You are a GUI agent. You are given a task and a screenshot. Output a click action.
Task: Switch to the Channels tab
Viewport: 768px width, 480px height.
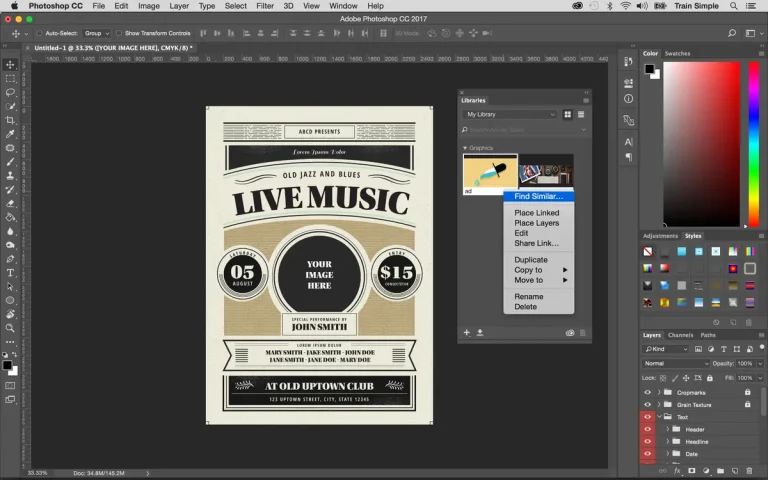[x=680, y=335]
